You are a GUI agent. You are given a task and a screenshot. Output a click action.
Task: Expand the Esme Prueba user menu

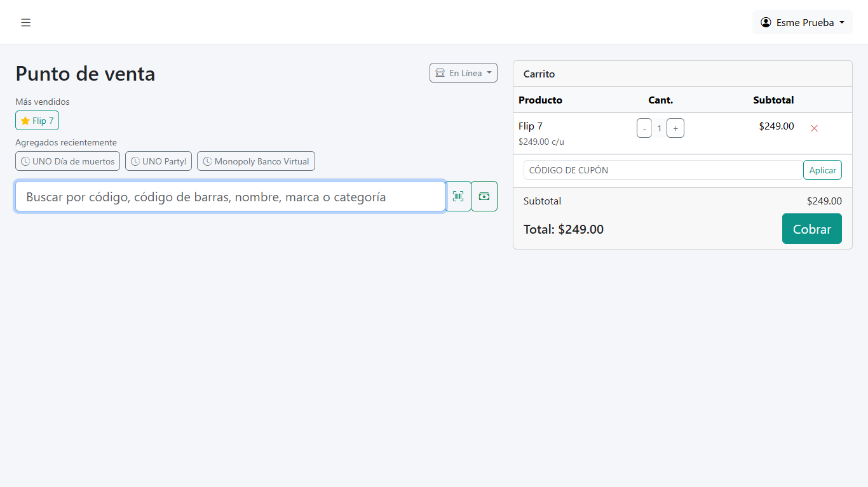(x=803, y=22)
